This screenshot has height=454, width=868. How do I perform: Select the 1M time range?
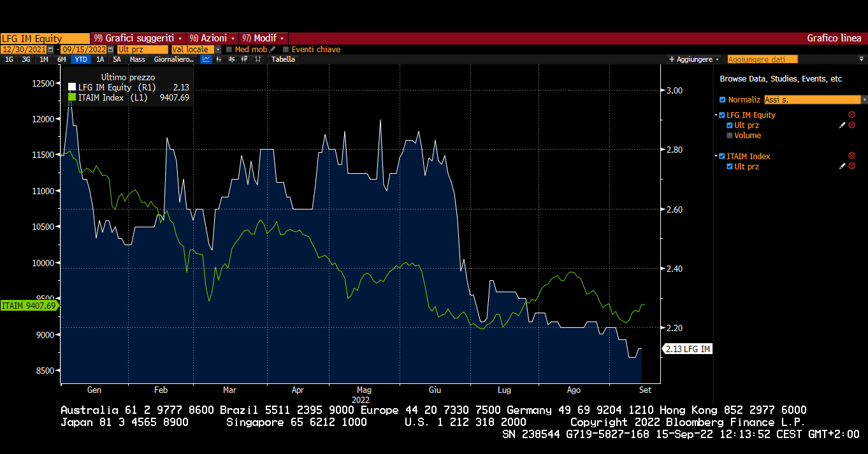[x=44, y=59]
